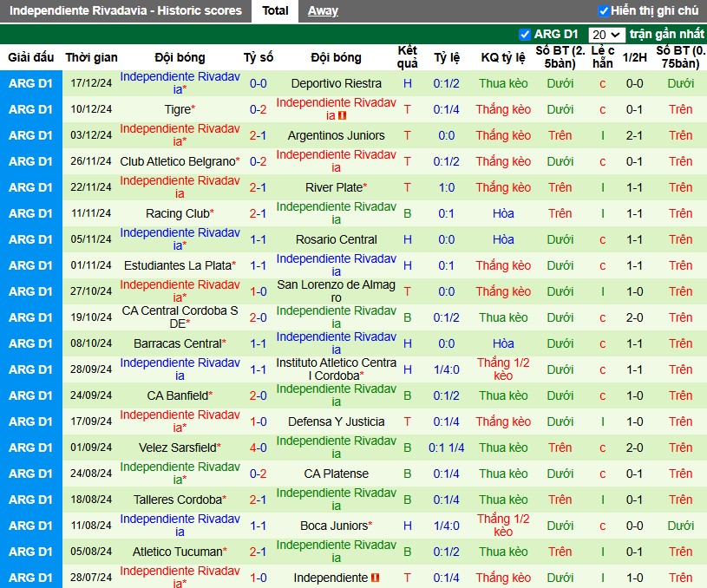Screen dimensions: 707x588
Task: Open Estudiantes La Plata team link
Action: 178,265
